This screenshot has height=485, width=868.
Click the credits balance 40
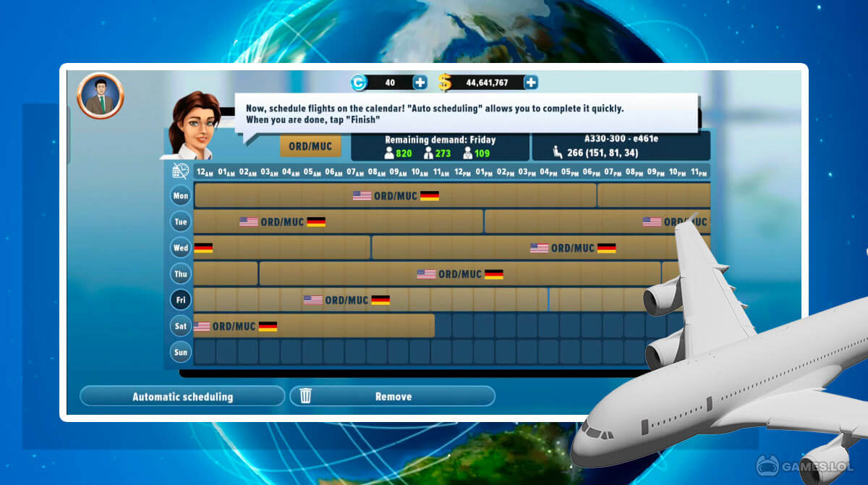390,83
